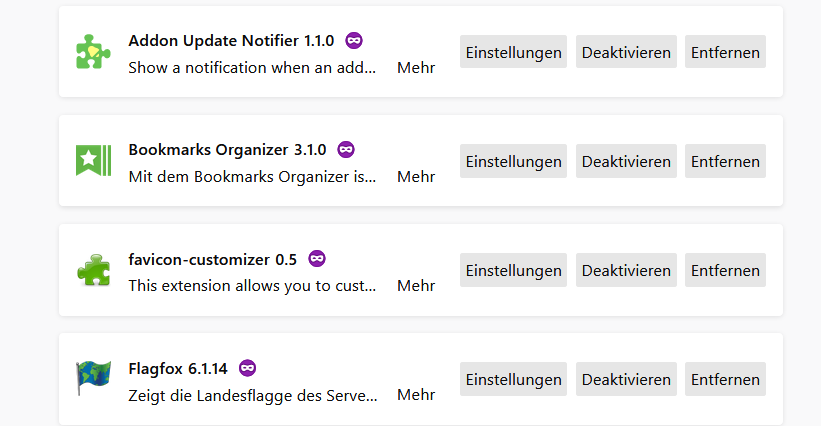This screenshot has height=426, width=821.
Task: Expand Addon Update Notifier description with Mehr
Action: 416,68
